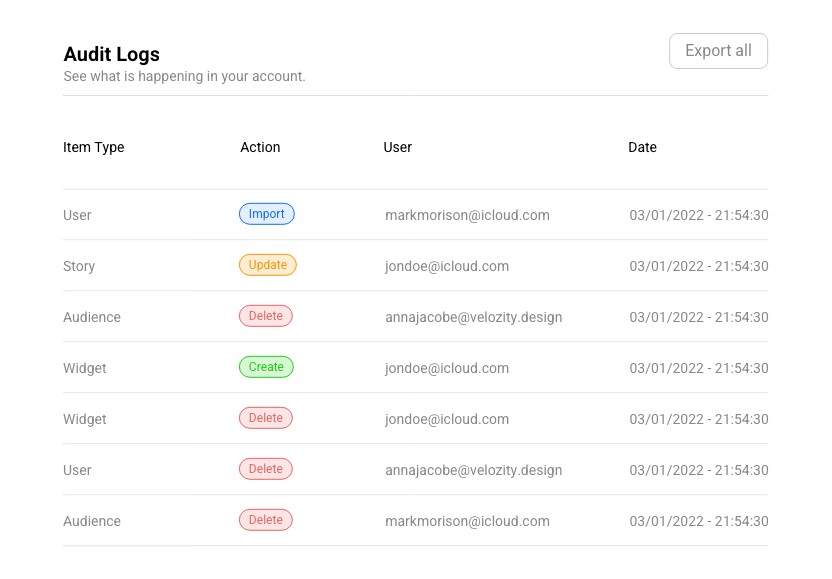Click the Item Type column header
832x579 pixels.
pos(94,147)
